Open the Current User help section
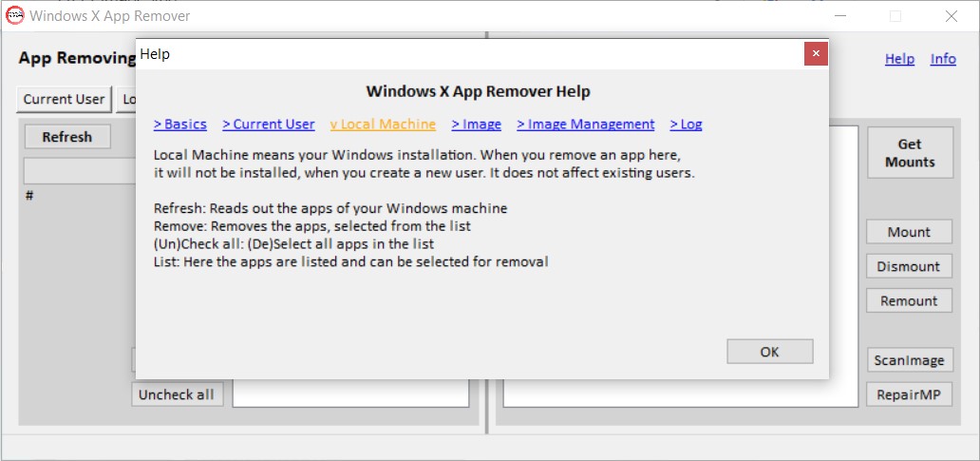 pyautogui.click(x=268, y=125)
